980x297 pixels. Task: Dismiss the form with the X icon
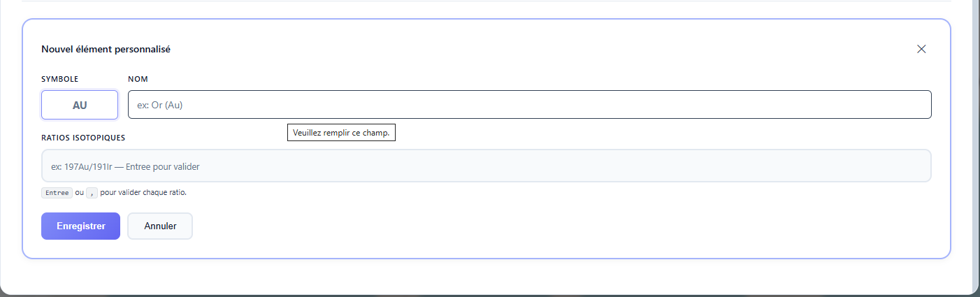tap(921, 49)
